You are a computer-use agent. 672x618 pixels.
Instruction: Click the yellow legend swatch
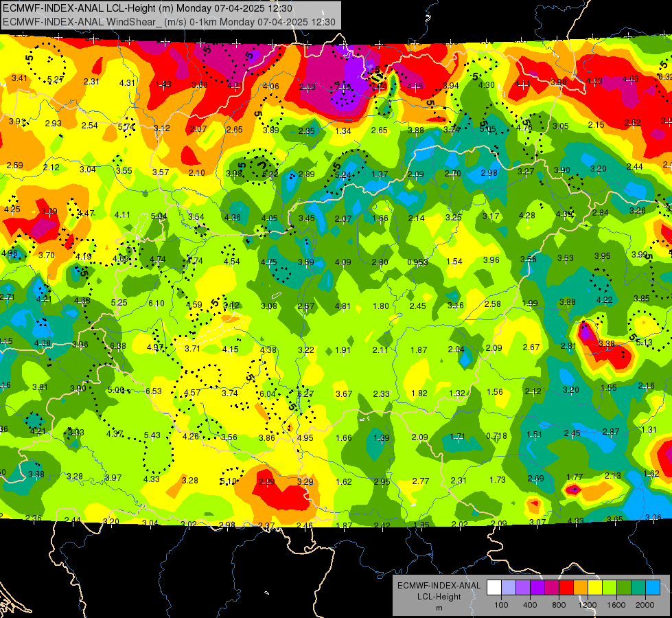tap(595, 588)
